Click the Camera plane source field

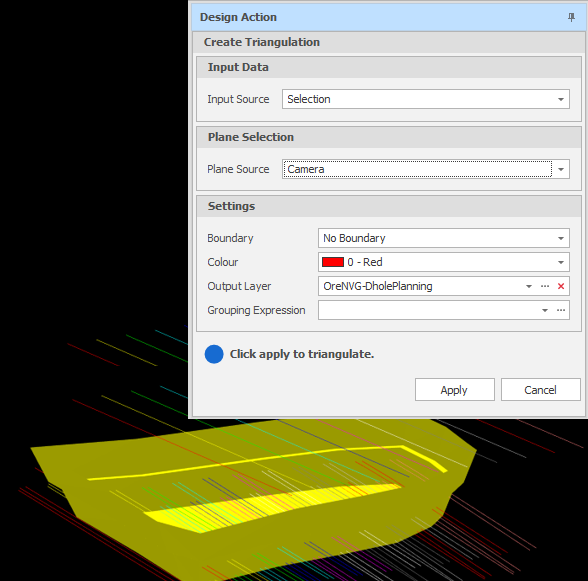click(417, 169)
